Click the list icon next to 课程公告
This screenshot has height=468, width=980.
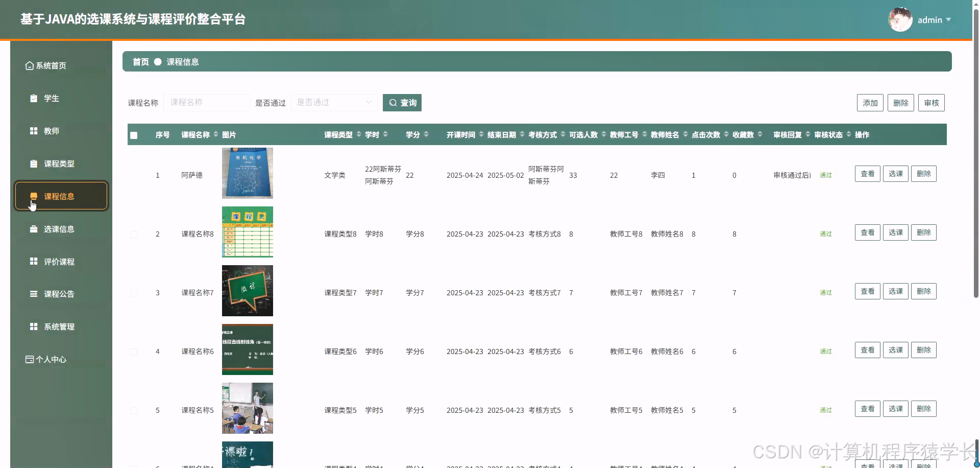click(x=34, y=294)
